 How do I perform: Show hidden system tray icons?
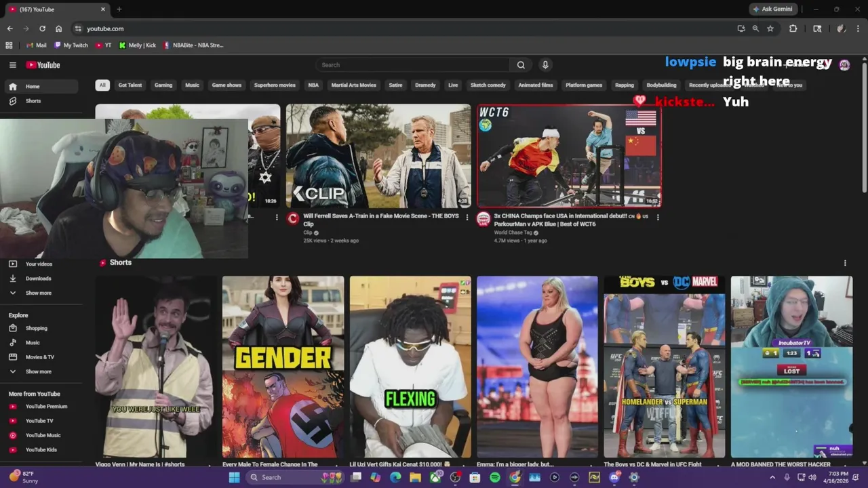772,477
